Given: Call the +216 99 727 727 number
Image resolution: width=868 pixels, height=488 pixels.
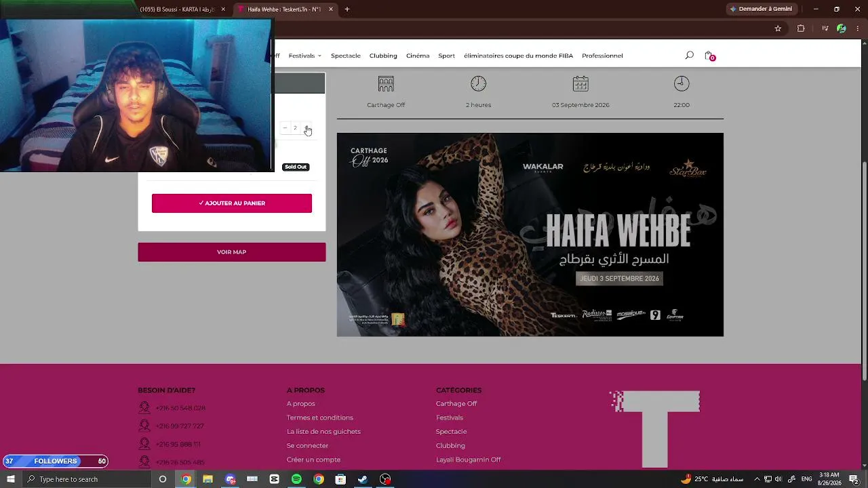Looking at the screenshot, I should 180,426.
